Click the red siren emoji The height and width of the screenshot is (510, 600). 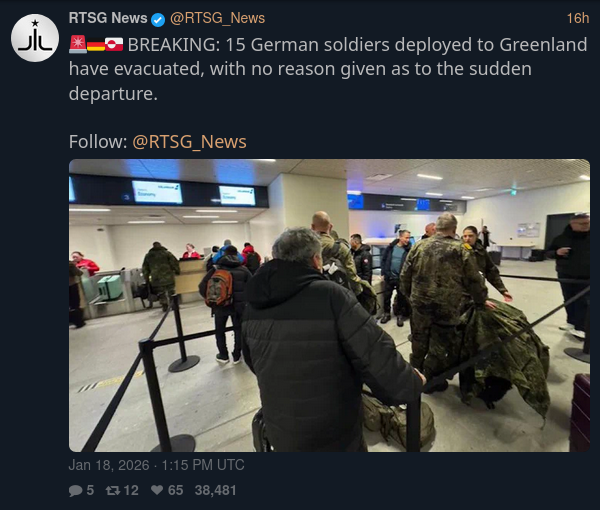[x=78, y=44]
